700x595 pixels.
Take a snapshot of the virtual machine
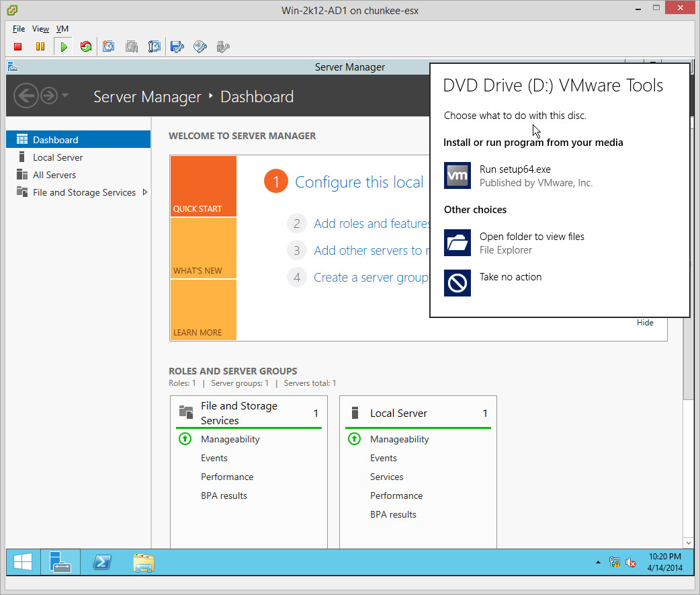tap(108, 46)
